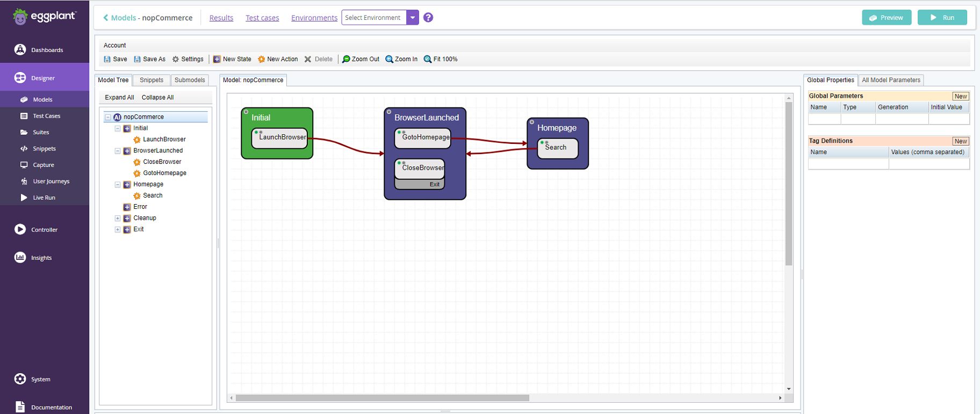Click the Delete toolbar button
This screenshot has height=414, width=980.
pos(318,59)
